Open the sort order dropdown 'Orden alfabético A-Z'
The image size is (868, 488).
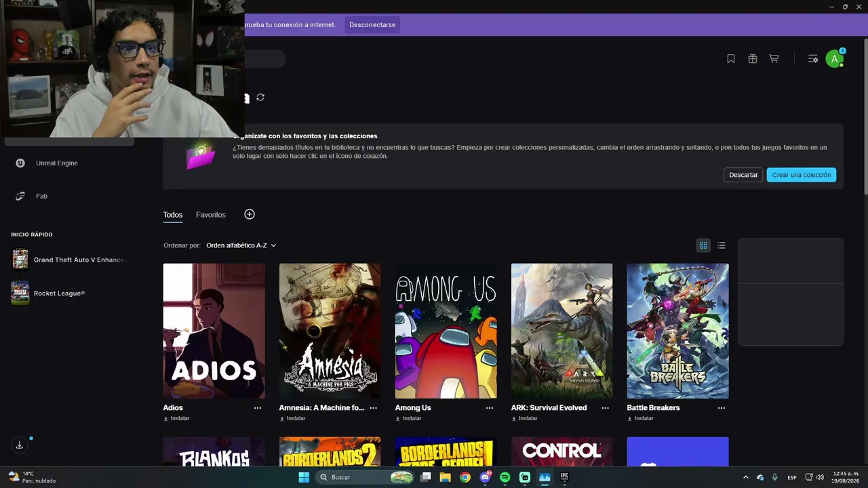241,245
